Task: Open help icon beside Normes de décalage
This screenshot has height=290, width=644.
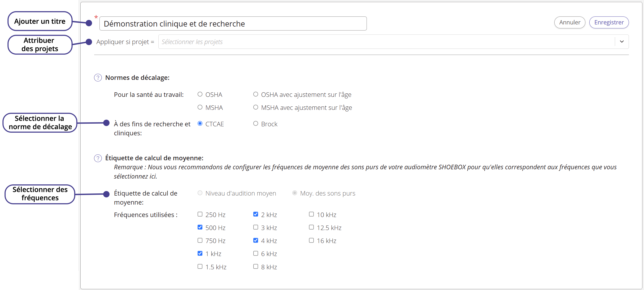Action: coord(98,78)
